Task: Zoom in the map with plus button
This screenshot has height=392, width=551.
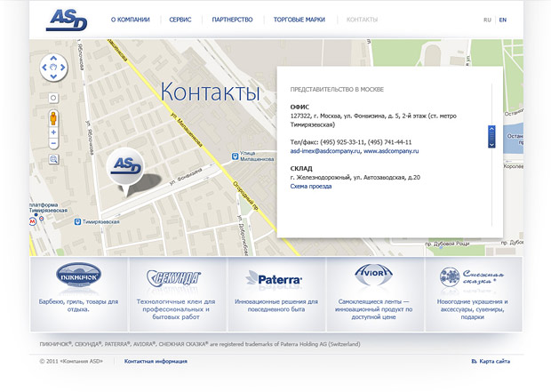Action: tap(53, 132)
